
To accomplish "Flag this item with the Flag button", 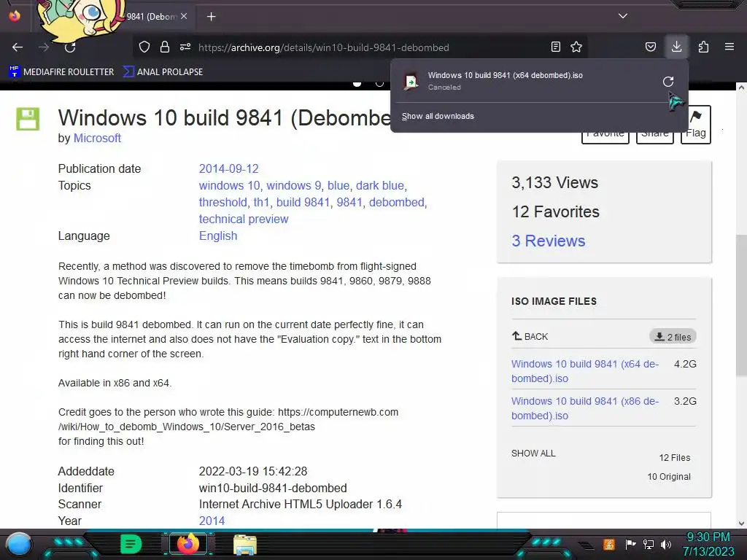I will click(x=696, y=125).
